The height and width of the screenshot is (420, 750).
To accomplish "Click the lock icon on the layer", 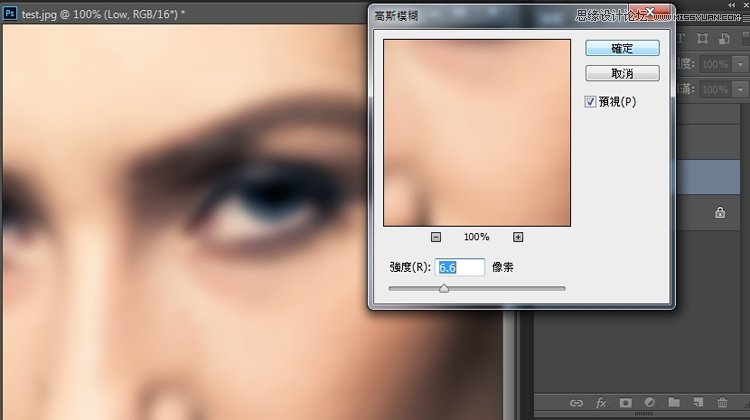I will point(720,212).
